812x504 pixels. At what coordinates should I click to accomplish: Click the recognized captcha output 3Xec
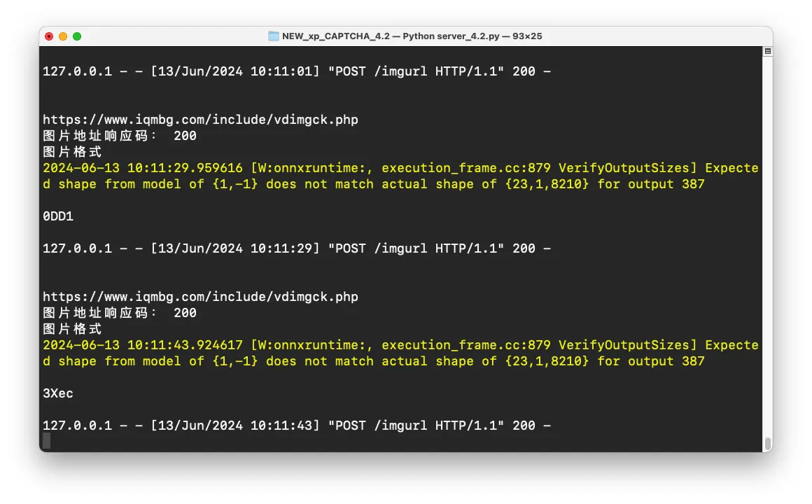pos(58,393)
